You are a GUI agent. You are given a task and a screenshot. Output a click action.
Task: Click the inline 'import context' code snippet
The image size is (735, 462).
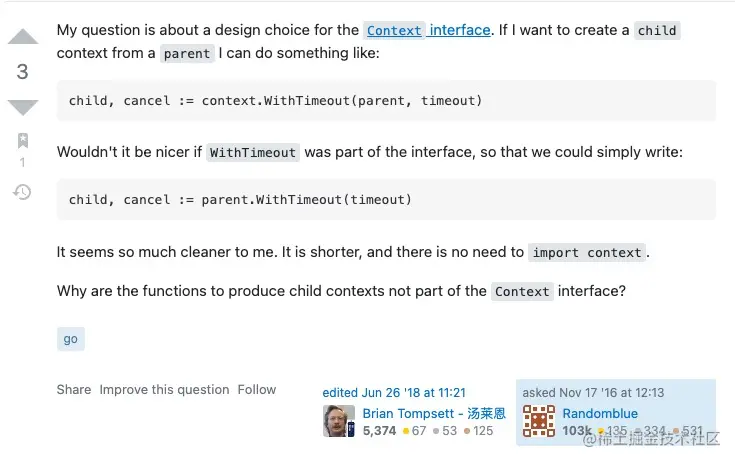[587, 253]
